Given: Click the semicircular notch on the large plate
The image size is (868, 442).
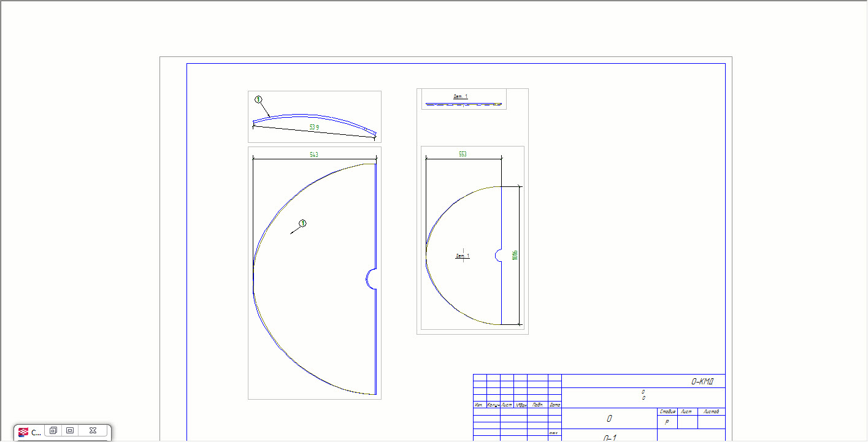Looking at the screenshot, I should click(x=371, y=279).
